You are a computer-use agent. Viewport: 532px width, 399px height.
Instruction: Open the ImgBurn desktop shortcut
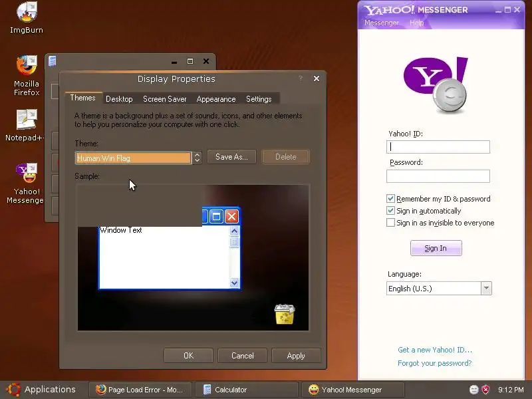[x=27, y=18]
